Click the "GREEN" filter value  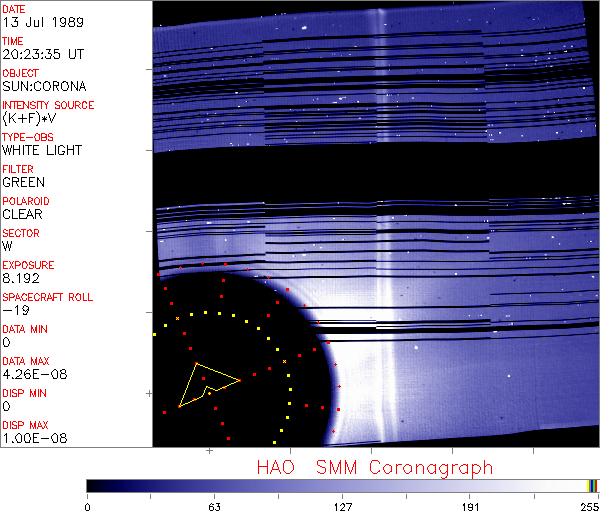[23, 182]
